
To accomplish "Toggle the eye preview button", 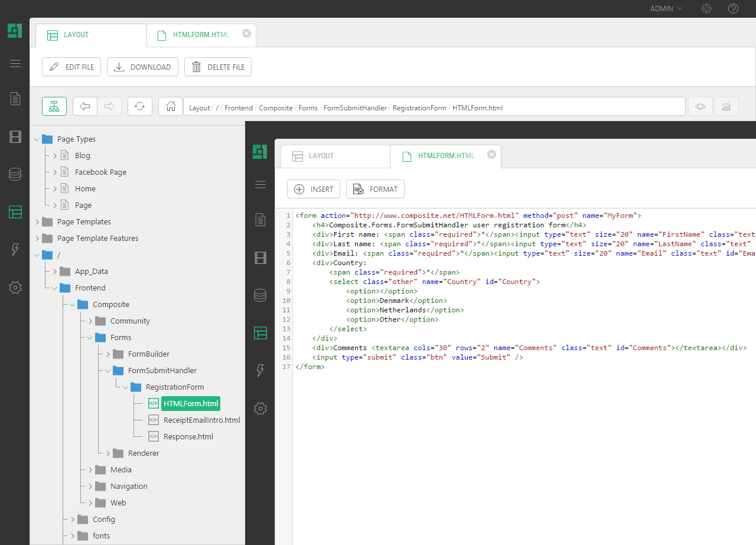I will [x=700, y=106].
